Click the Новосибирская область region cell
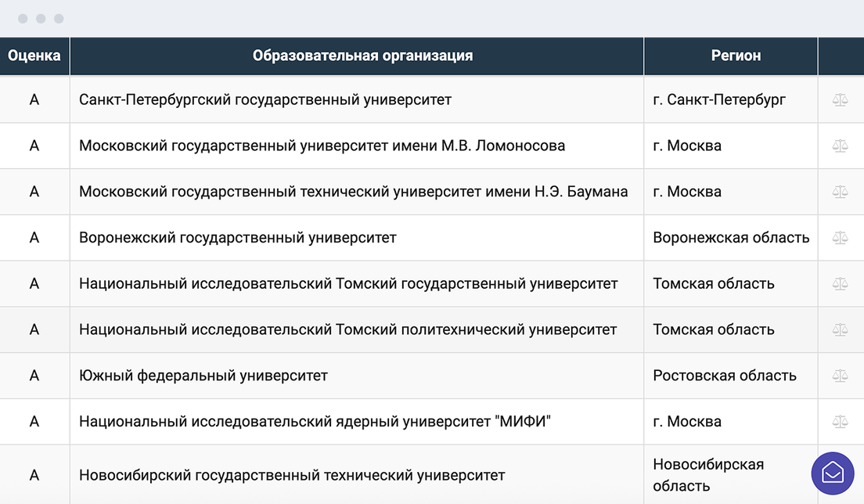This screenshot has width=864, height=504. (708, 475)
